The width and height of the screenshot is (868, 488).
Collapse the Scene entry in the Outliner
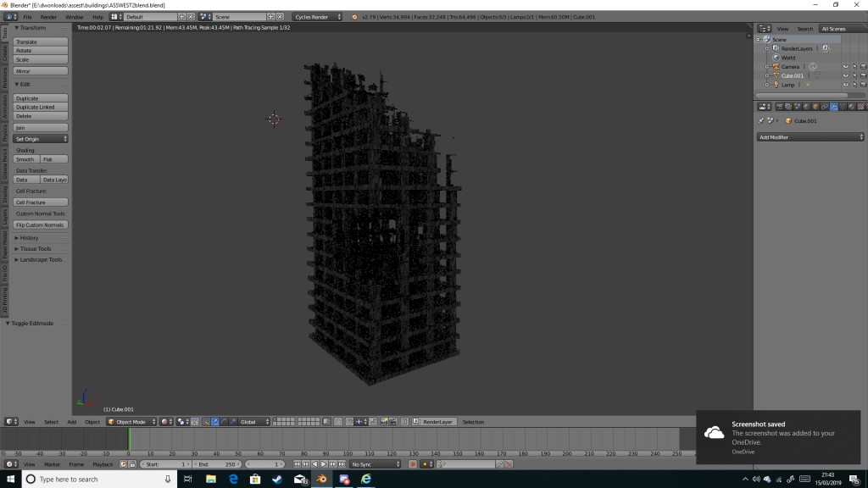click(758, 39)
